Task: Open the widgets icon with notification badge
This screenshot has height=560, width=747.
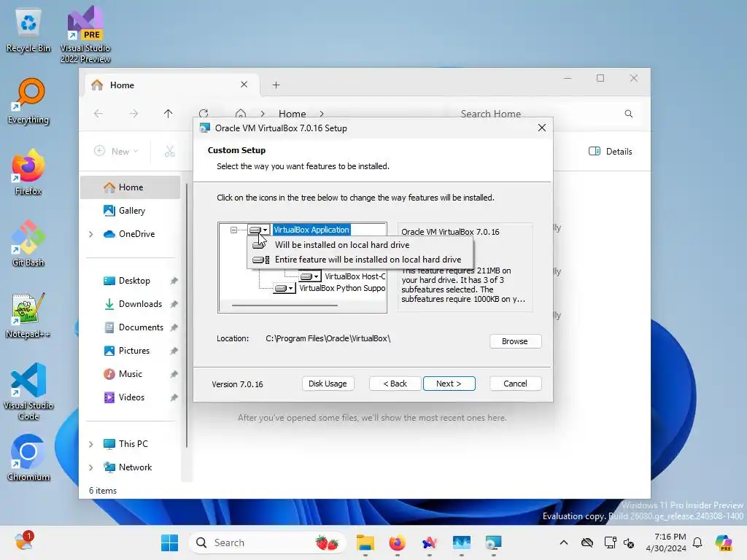Action: click(x=23, y=542)
